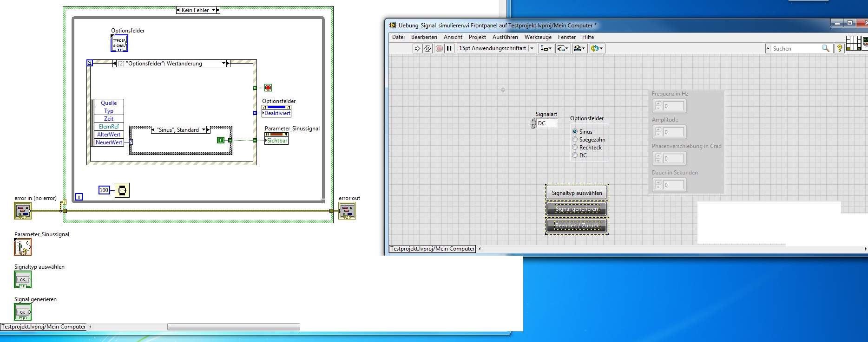
Task: Click the error in cluster terminal
Action: 22,211
